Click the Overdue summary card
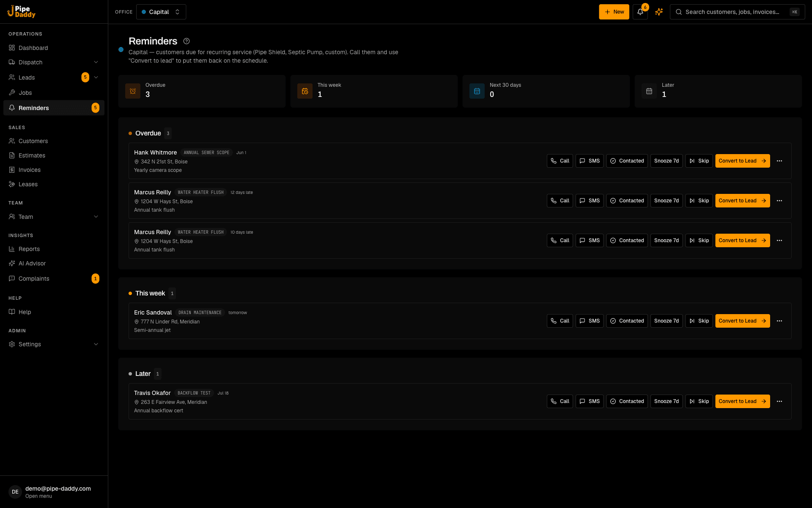 pyautogui.click(x=202, y=91)
